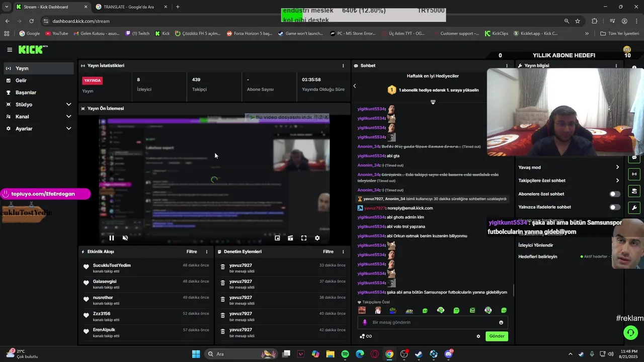This screenshot has height=362, width=644.
Task: Click Hedefleri belirleyin option
Action: [538, 256]
